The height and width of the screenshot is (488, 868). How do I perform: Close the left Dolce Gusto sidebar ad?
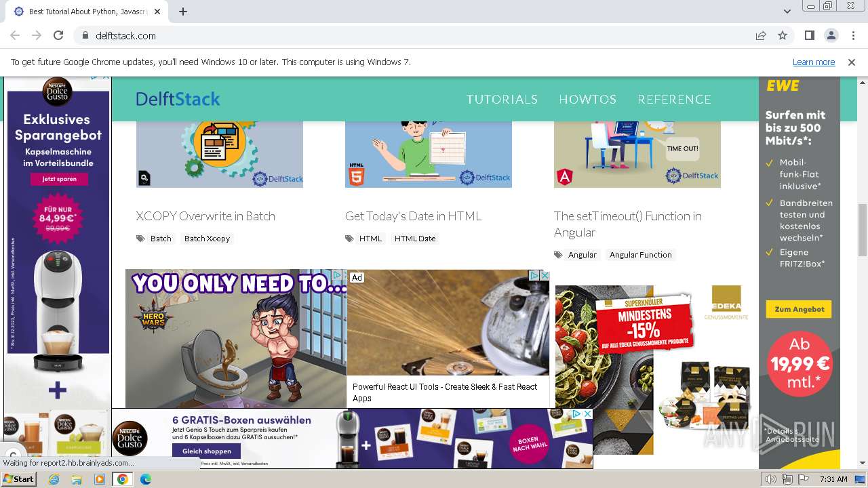pos(105,77)
